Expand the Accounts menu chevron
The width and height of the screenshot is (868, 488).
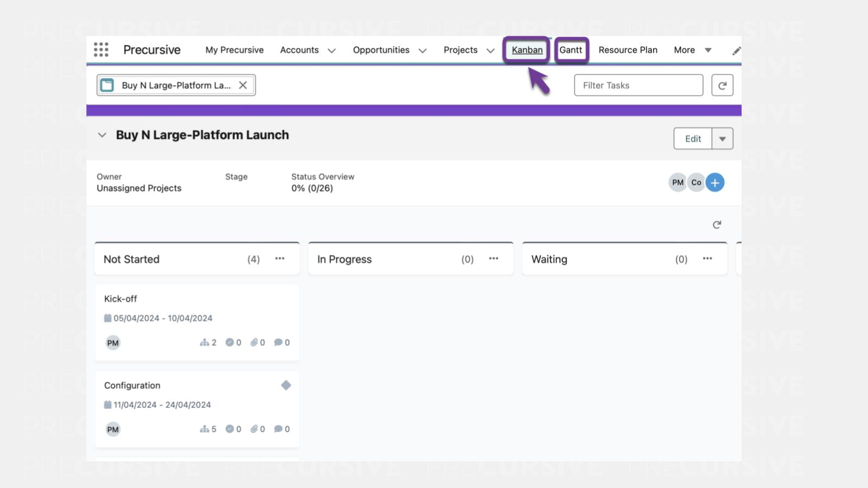pos(331,50)
